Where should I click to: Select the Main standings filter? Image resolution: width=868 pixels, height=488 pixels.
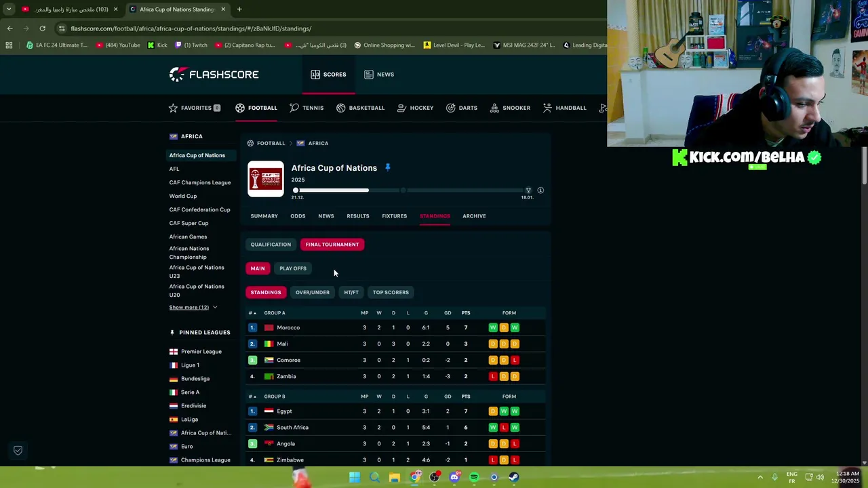coord(258,268)
